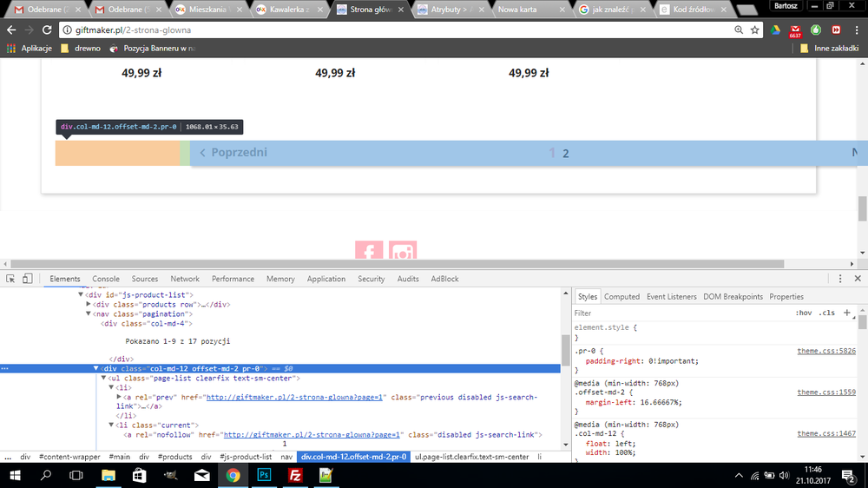The image size is (868, 488).
Task: Collapse js-product-list div node
Action: 81,294
